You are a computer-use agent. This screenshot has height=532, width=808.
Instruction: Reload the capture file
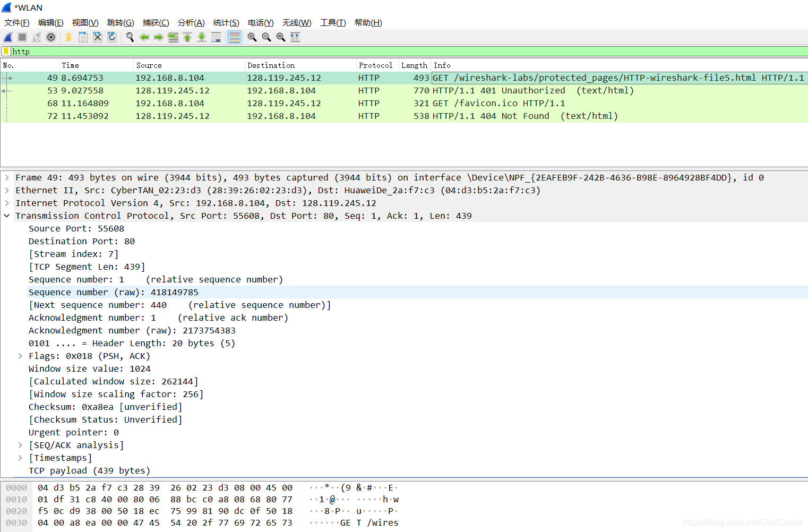112,37
